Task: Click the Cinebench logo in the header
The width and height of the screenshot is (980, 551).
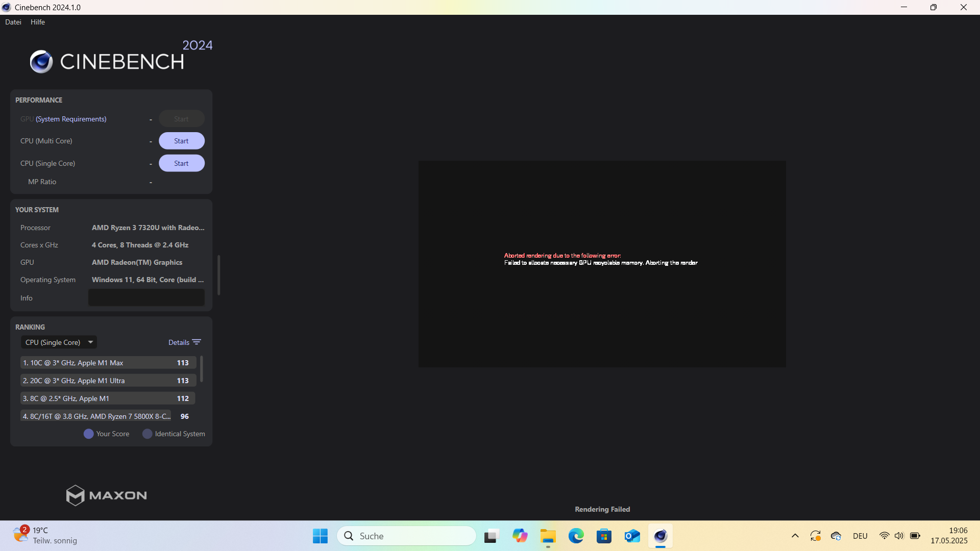Action: (x=41, y=61)
